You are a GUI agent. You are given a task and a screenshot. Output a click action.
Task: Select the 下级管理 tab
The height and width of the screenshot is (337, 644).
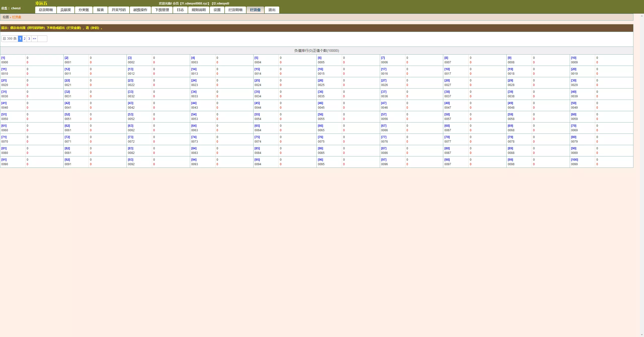162,10
